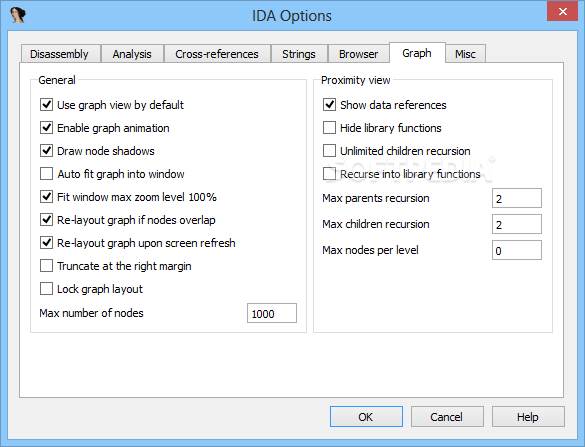
Task: Click the Help button
Action: pyautogui.click(x=528, y=417)
